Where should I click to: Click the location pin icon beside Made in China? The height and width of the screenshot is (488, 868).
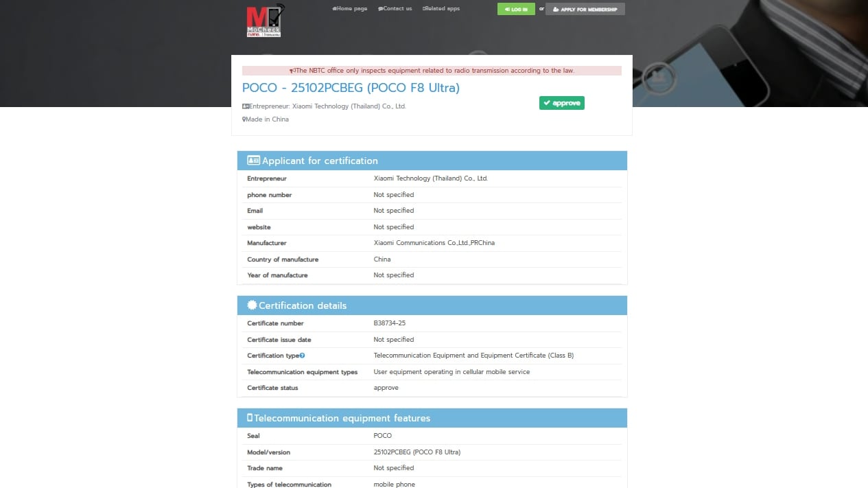[x=244, y=119]
